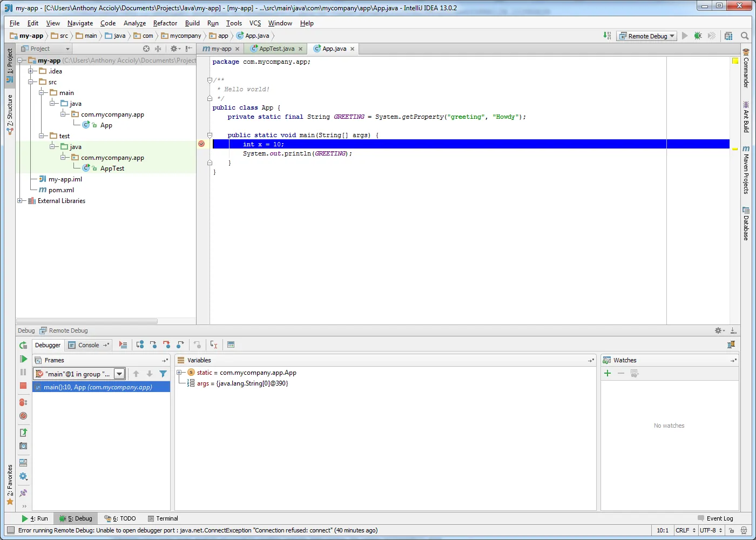Select pom.xml in project tree
The width and height of the screenshot is (756, 540).
tap(61, 190)
